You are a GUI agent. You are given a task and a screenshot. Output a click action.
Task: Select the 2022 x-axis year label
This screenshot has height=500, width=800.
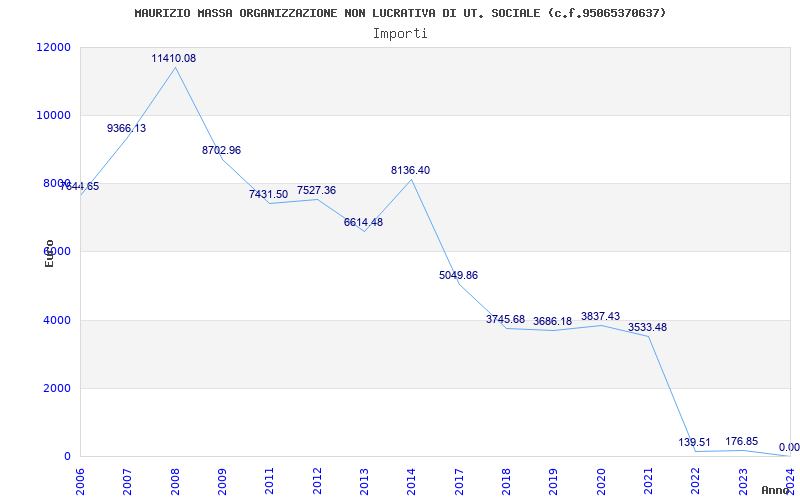coord(695,481)
